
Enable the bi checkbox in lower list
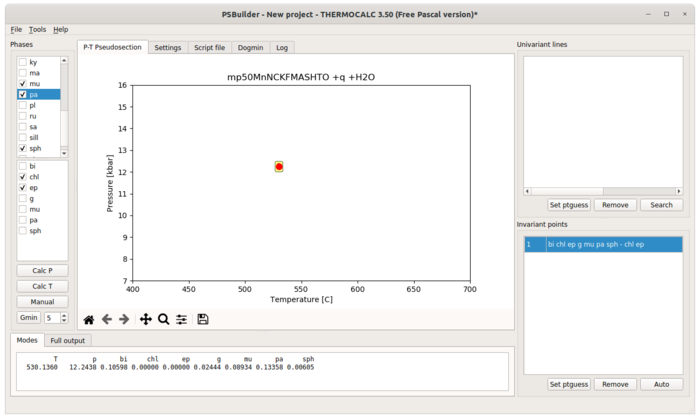[x=23, y=166]
